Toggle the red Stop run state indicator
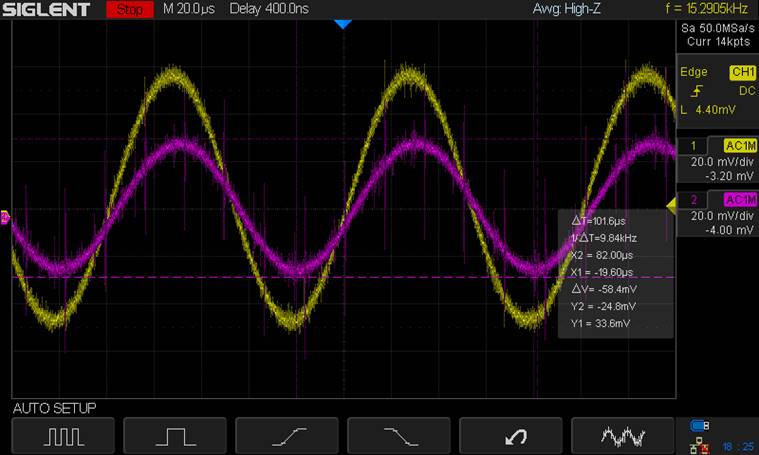The width and height of the screenshot is (759, 455). [x=129, y=10]
